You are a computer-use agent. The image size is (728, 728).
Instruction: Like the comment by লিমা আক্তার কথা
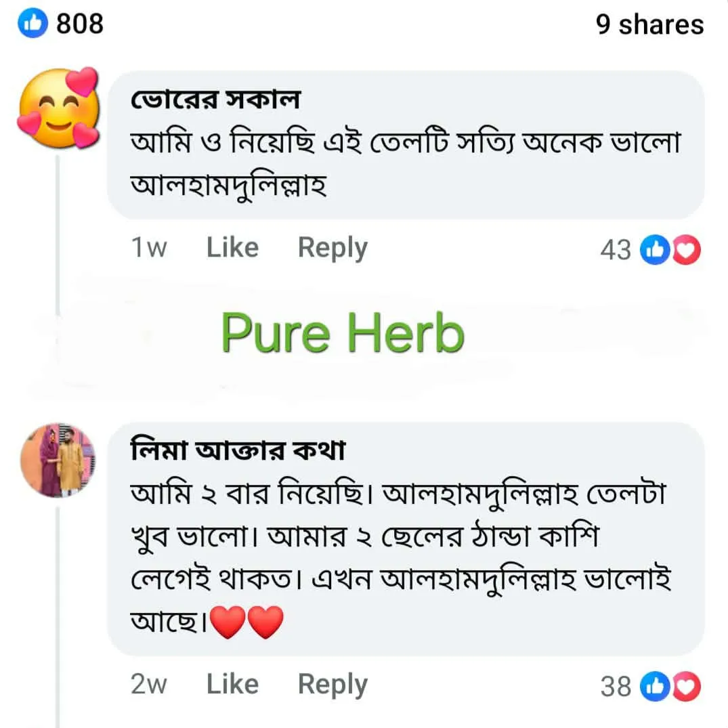pyautogui.click(x=232, y=684)
